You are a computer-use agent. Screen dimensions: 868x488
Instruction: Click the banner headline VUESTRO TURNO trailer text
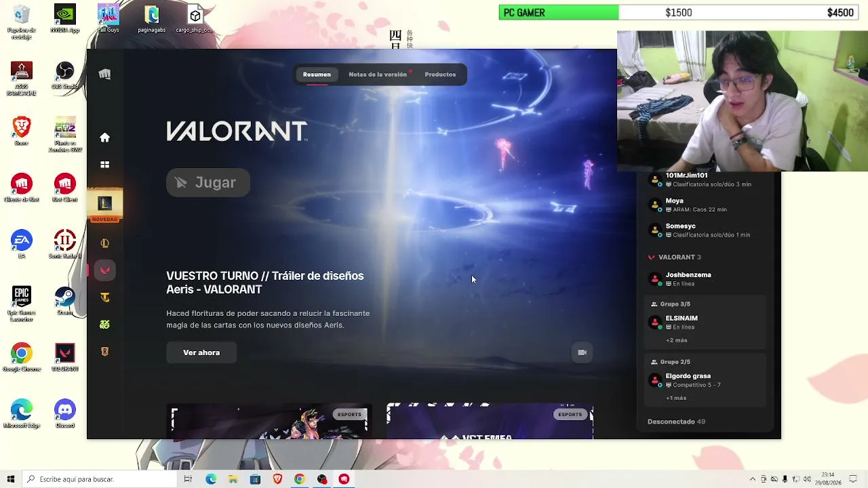coord(265,283)
